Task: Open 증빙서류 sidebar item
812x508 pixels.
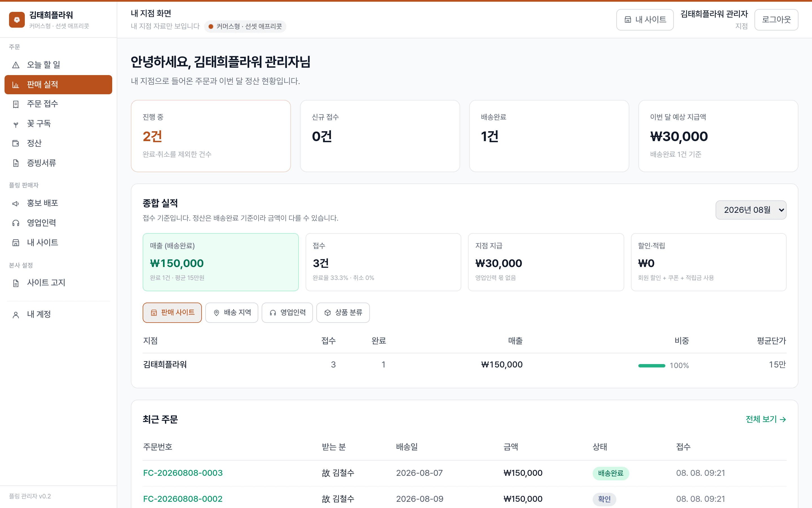Action: [58, 163]
